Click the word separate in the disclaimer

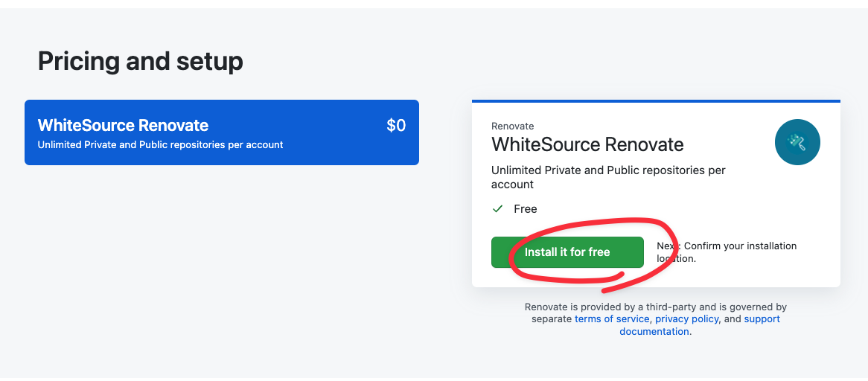click(x=552, y=318)
